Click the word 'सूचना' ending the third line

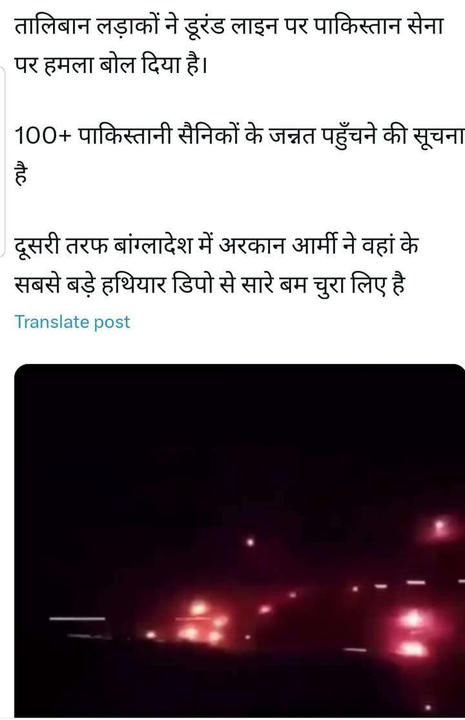pos(439,136)
